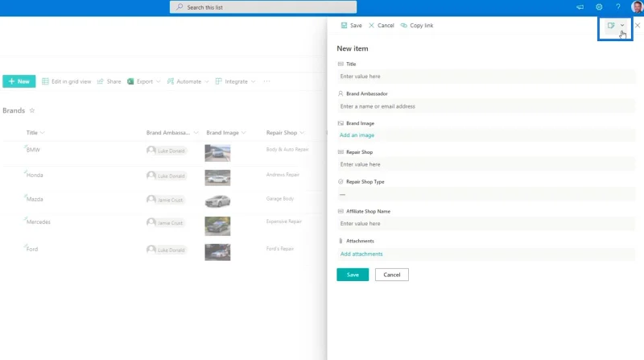This screenshot has width=644, height=360.
Task: Expand the edit form chevron
Action: [622, 26]
